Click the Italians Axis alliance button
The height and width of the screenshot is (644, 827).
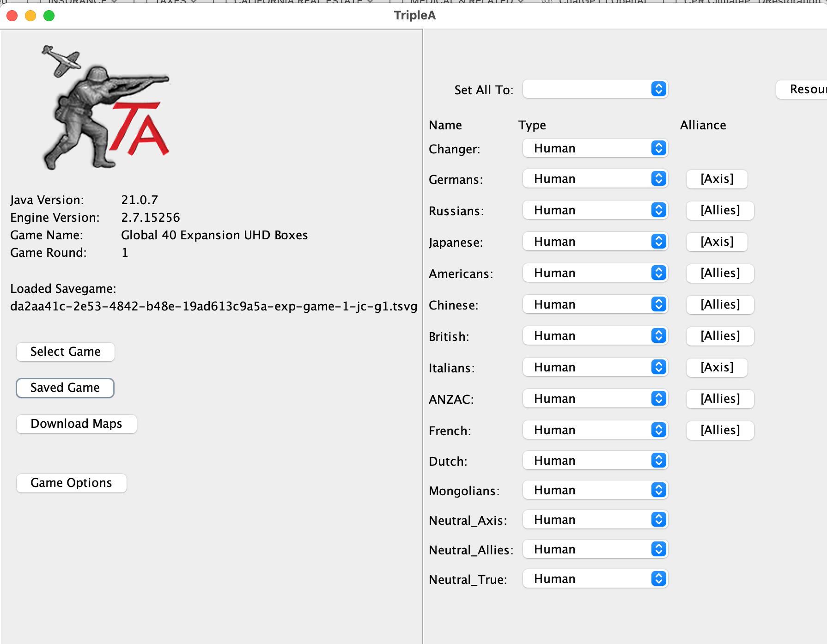point(717,367)
